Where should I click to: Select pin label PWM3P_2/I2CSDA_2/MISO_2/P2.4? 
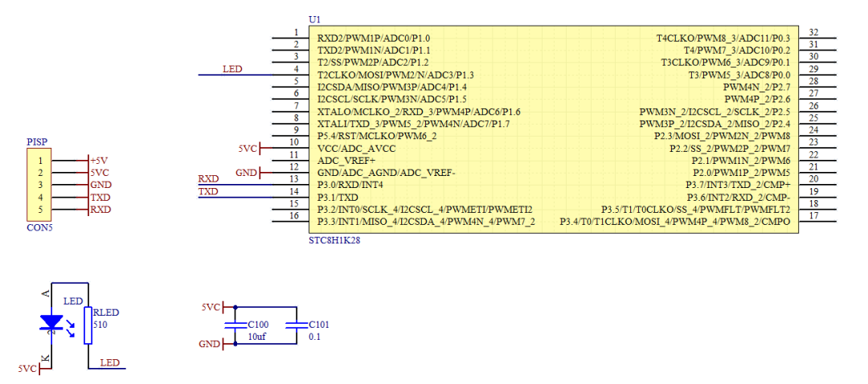click(715, 124)
